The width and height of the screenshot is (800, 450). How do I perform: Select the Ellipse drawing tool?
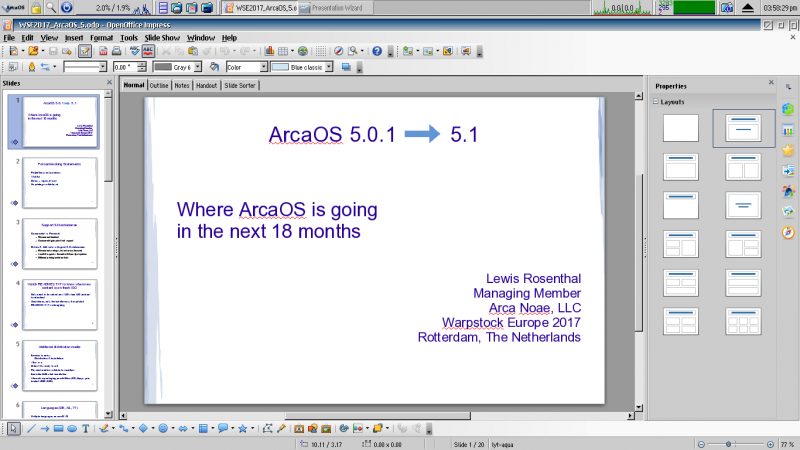[x=73, y=428]
